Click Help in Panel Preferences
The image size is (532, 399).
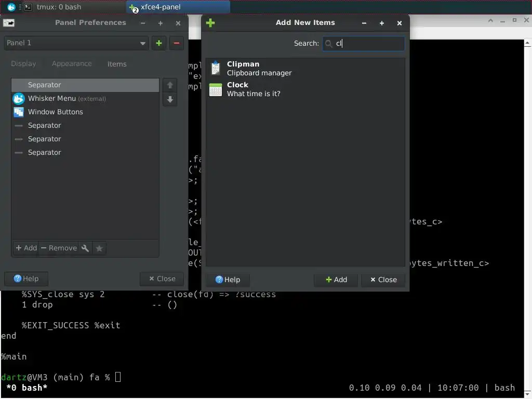coord(26,279)
